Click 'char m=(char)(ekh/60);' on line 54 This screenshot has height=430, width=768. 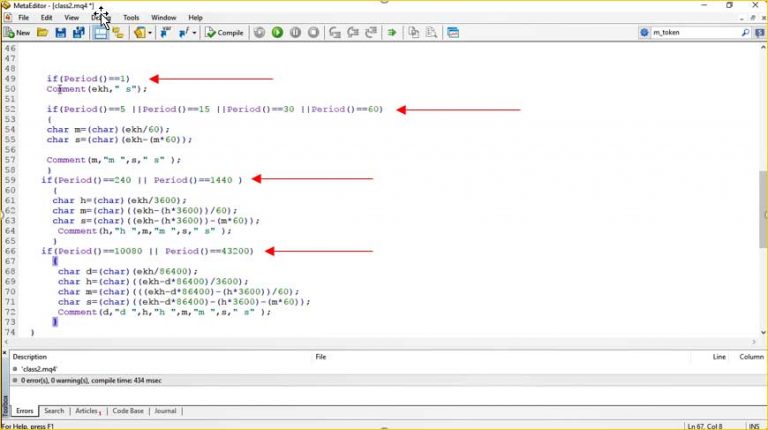(x=108, y=130)
